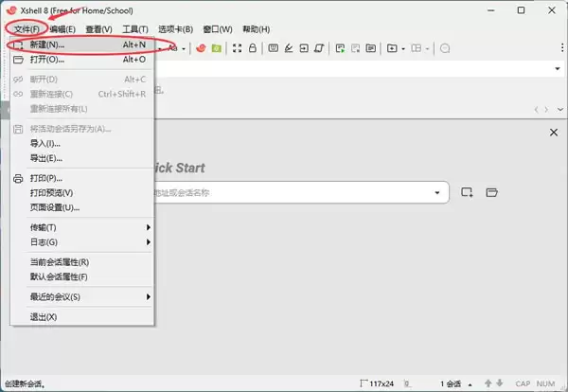Screen dimensions: 568x392
Task: Toggle full screen mode icon
Action: tap(237, 48)
